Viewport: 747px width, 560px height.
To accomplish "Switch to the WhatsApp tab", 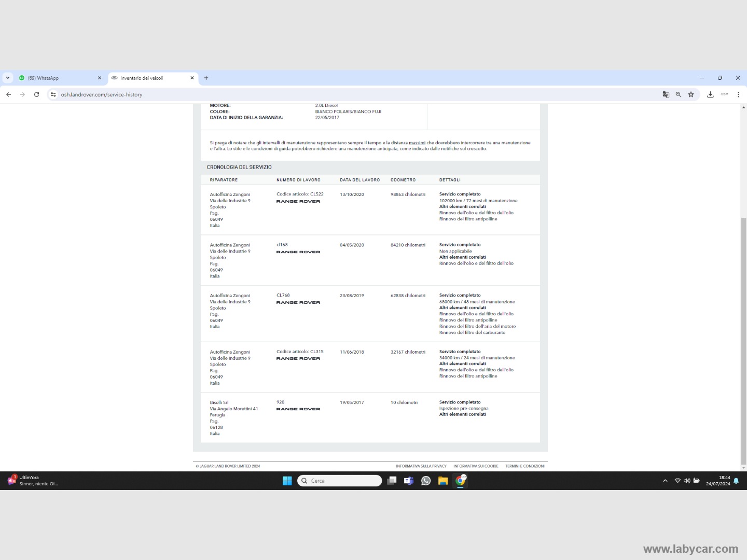I will click(x=57, y=78).
